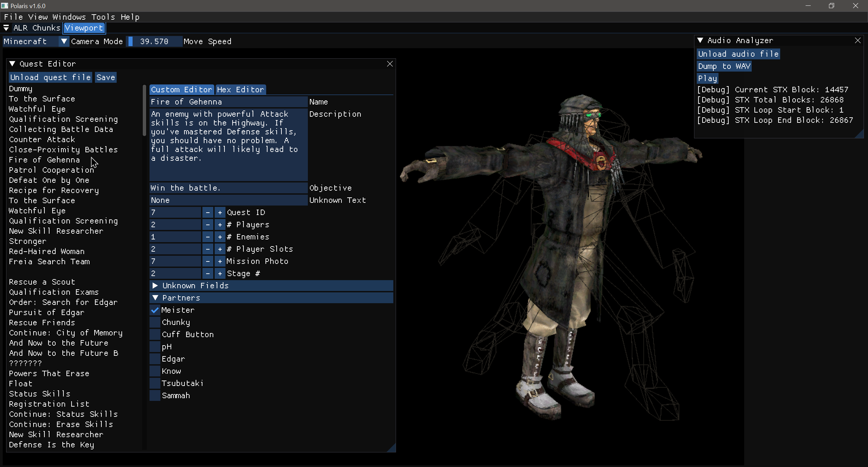Close the Audio Analyzer panel

pos(857,40)
